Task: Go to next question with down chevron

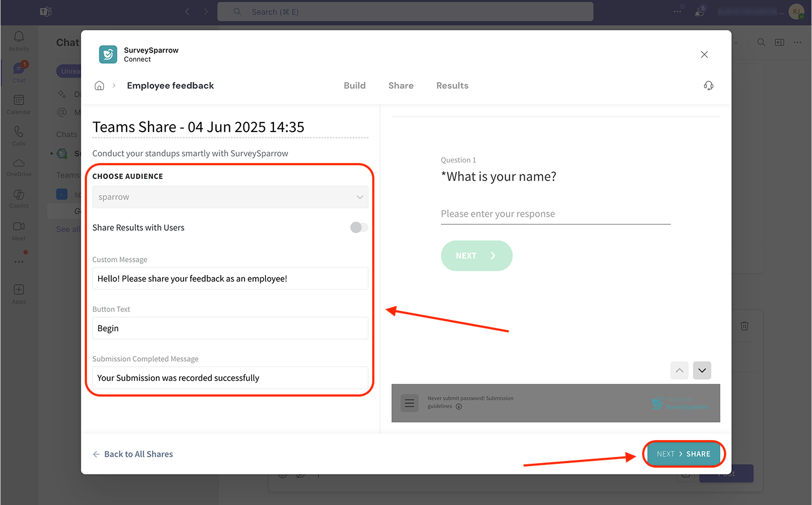Action: pos(702,371)
